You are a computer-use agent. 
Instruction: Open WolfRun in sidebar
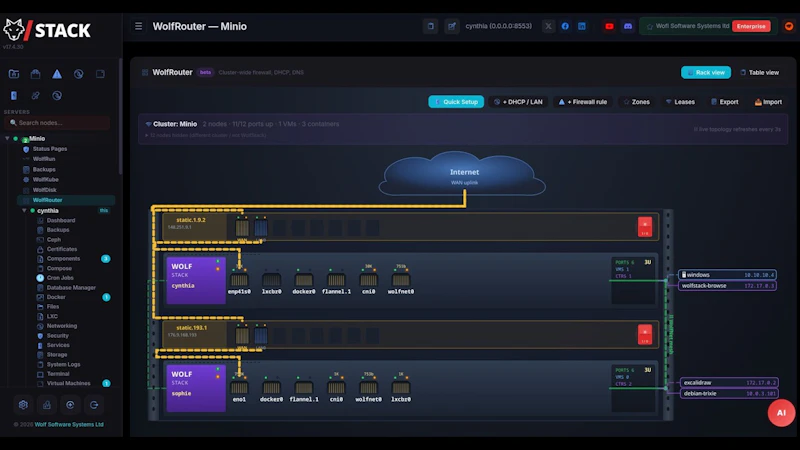pos(44,159)
